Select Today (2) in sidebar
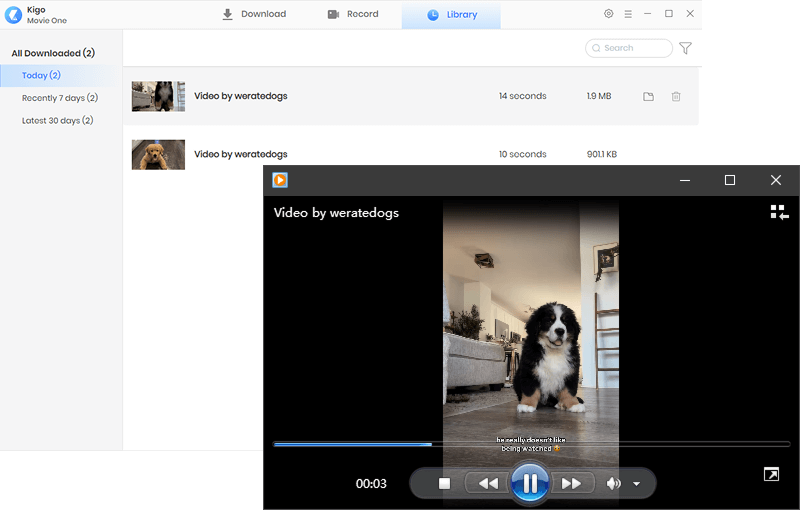The width and height of the screenshot is (800, 510). click(61, 75)
